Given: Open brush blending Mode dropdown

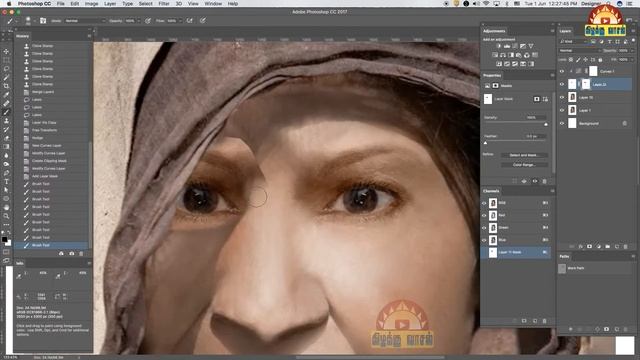Looking at the screenshot, I should point(84,20).
